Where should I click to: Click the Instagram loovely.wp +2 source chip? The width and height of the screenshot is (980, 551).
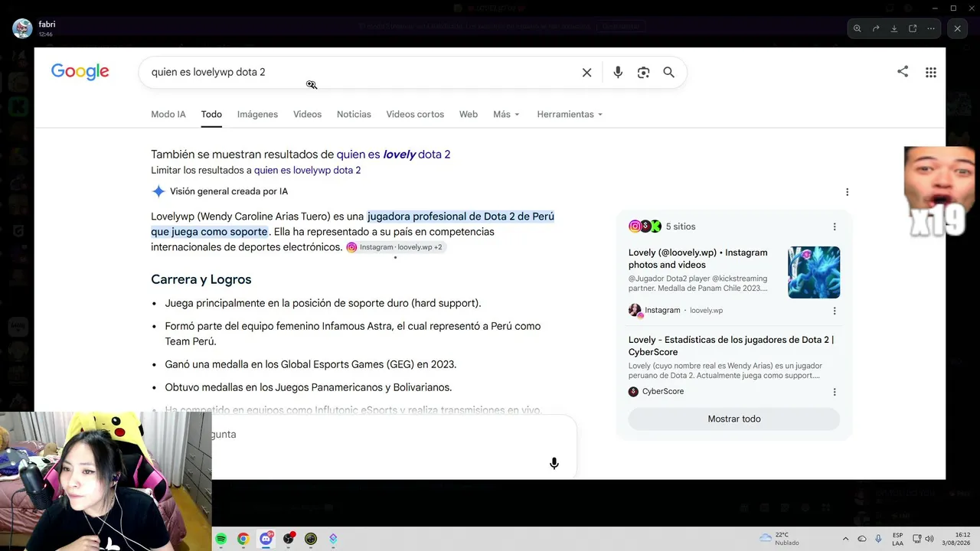395,247
